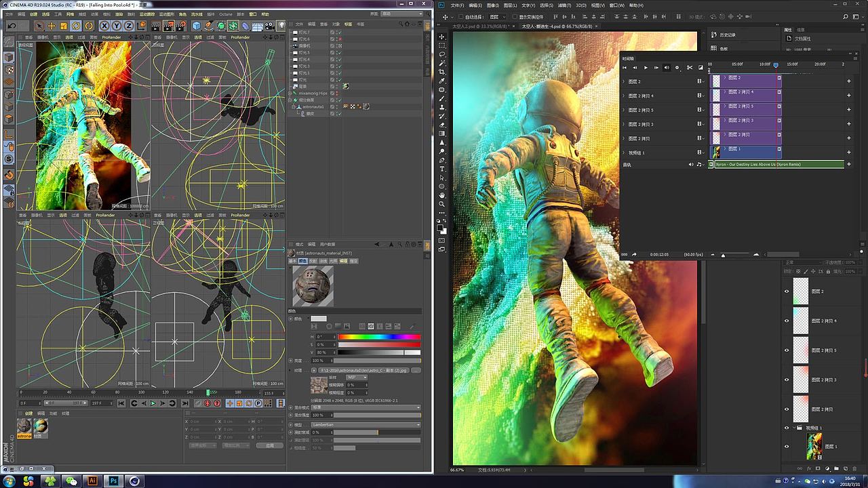Screen dimensions: 868x488
Task: Open the 混合模式 dropdown
Action: tap(366, 407)
